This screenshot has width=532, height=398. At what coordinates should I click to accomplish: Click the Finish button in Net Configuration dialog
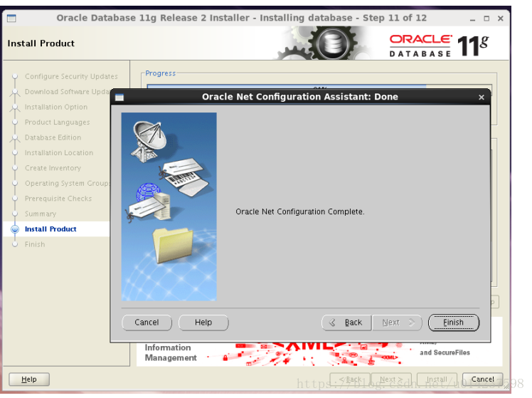point(453,323)
